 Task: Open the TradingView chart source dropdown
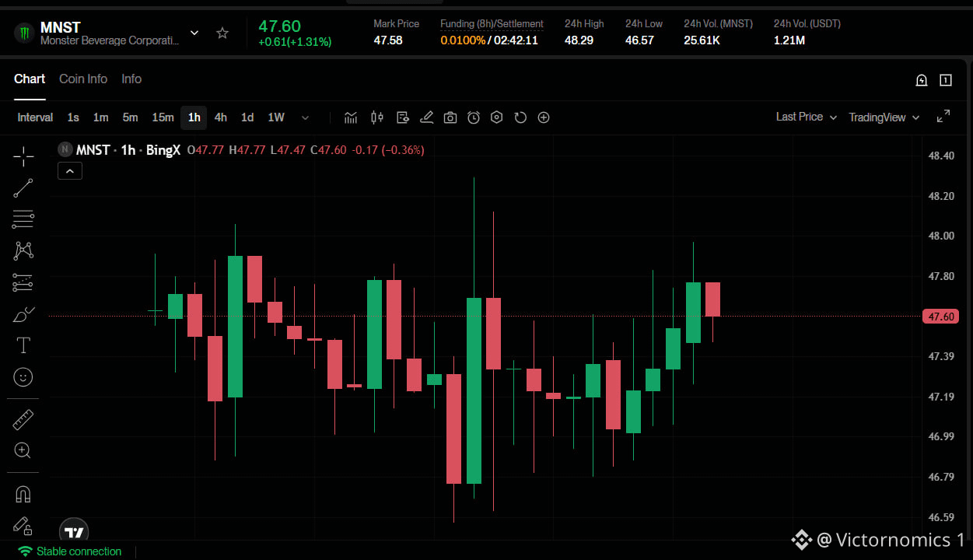click(884, 117)
